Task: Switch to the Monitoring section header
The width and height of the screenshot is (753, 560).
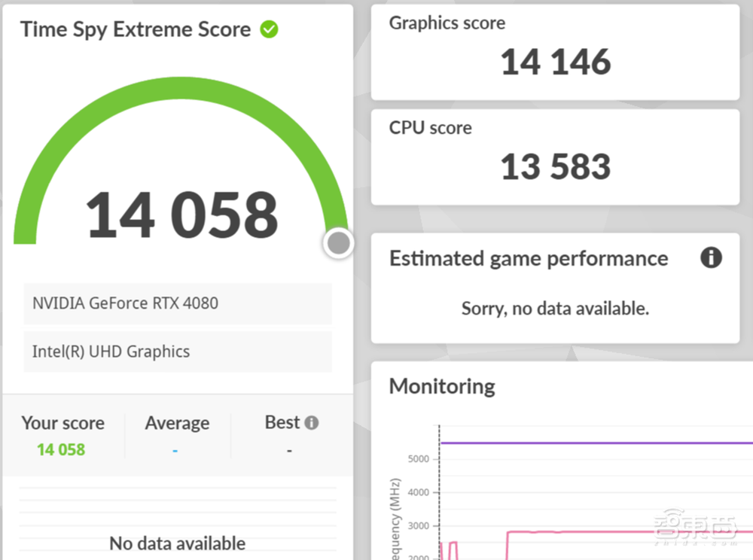Action: (x=441, y=386)
